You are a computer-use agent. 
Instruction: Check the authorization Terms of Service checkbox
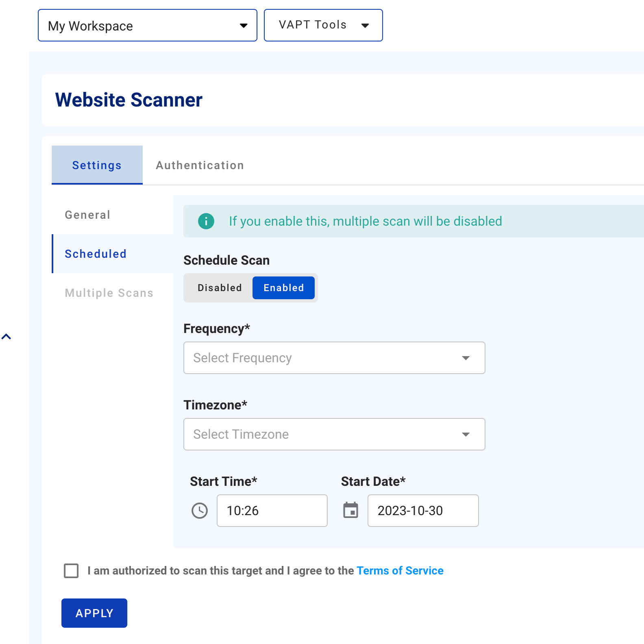point(71,570)
